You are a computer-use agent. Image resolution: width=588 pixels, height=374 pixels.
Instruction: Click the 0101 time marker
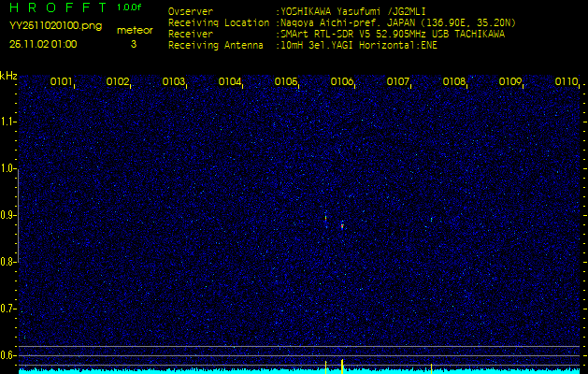62,82
